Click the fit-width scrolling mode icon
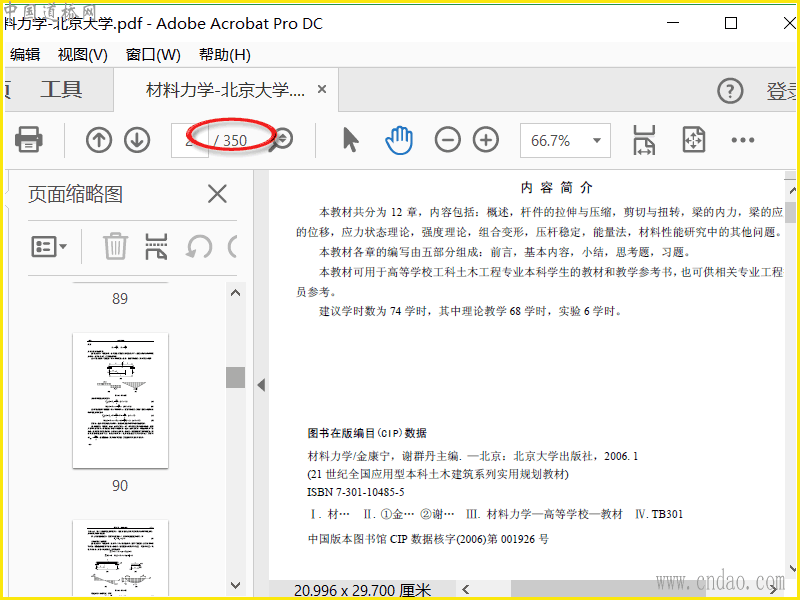This screenshot has height=600, width=800. (x=644, y=140)
